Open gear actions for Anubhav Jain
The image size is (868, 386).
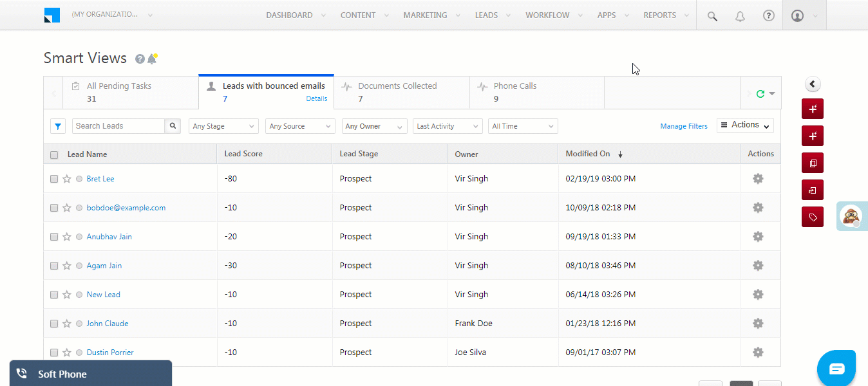(x=758, y=237)
